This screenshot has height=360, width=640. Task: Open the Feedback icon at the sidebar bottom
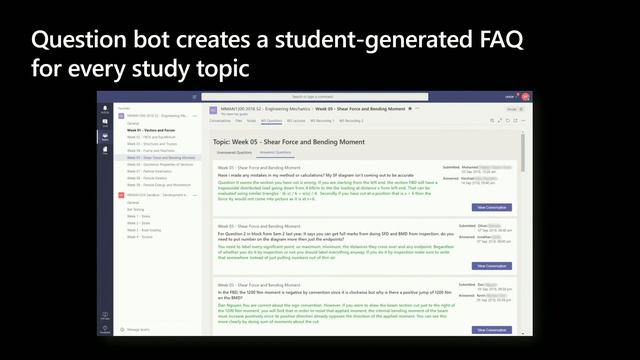pyautogui.click(x=105, y=329)
